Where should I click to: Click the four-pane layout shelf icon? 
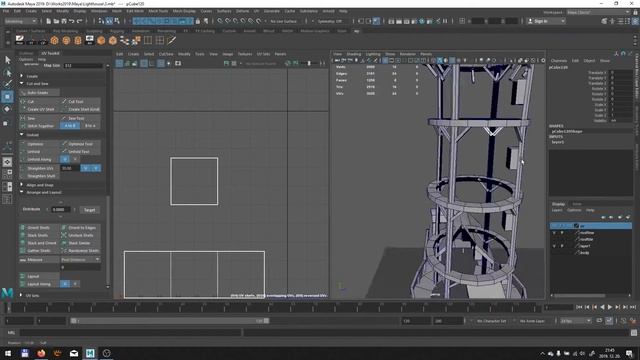coord(160,40)
